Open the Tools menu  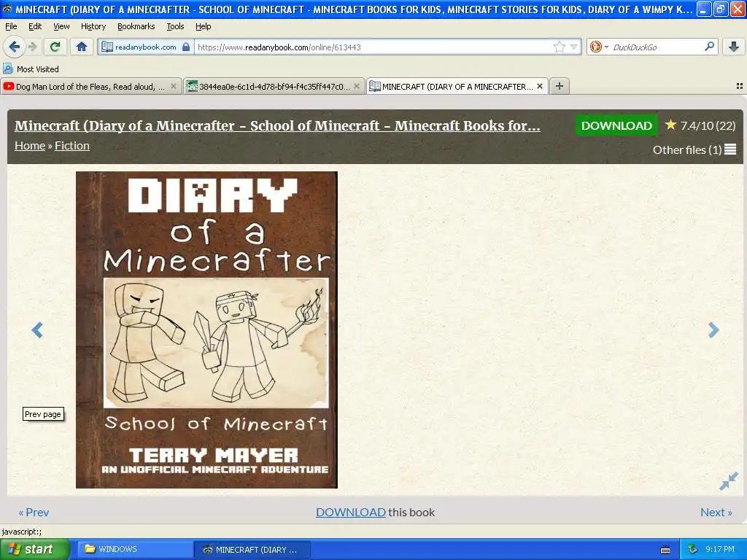pos(175,27)
